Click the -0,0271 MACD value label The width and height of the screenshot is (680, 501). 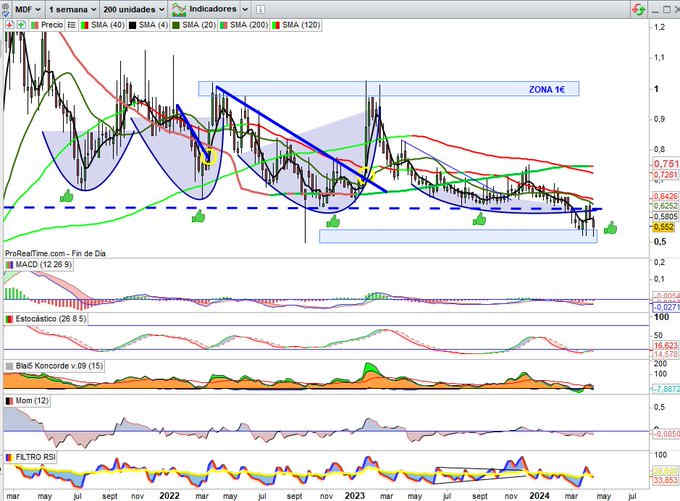point(666,307)
